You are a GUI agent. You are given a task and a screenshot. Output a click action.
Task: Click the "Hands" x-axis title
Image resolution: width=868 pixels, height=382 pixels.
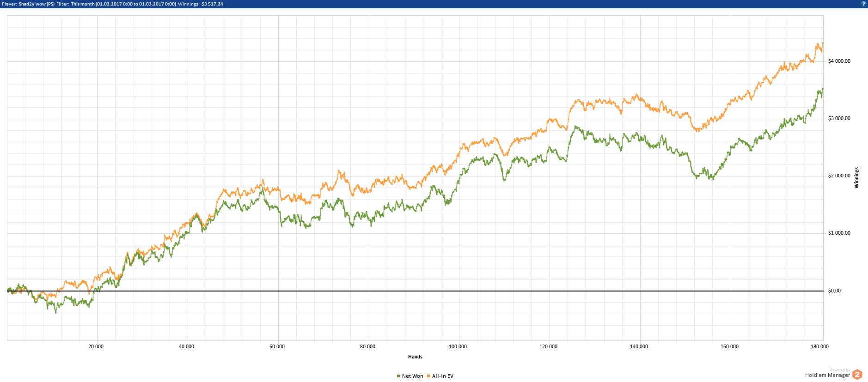point(416,357)
